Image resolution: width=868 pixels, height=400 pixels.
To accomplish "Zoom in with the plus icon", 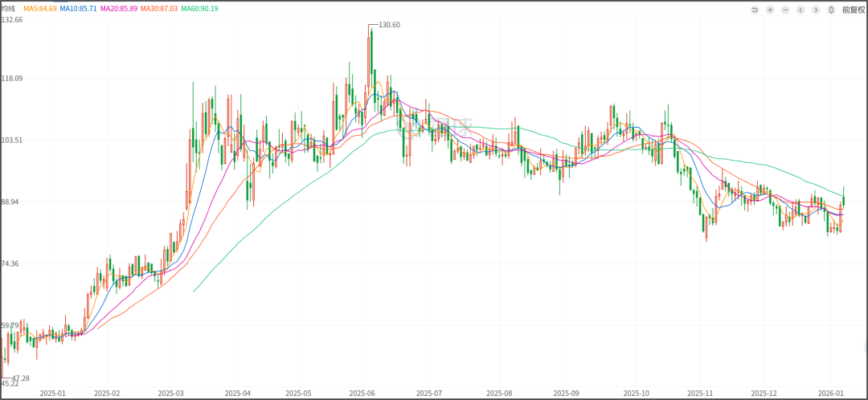I will 770,10.
